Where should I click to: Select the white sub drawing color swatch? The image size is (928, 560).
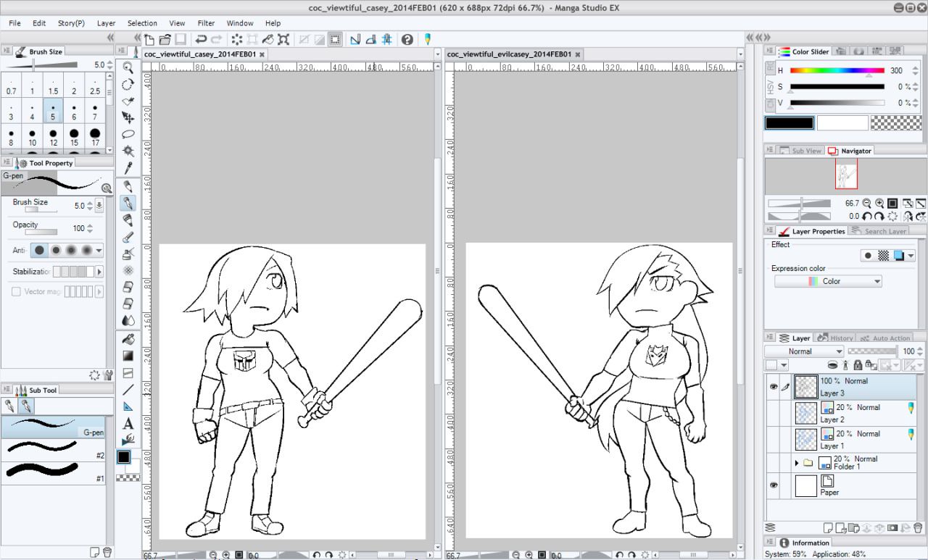click(842, 123)
